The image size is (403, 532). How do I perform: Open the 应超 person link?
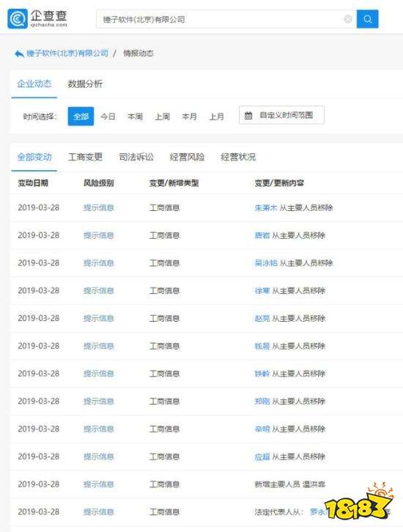tap(262, 457)
